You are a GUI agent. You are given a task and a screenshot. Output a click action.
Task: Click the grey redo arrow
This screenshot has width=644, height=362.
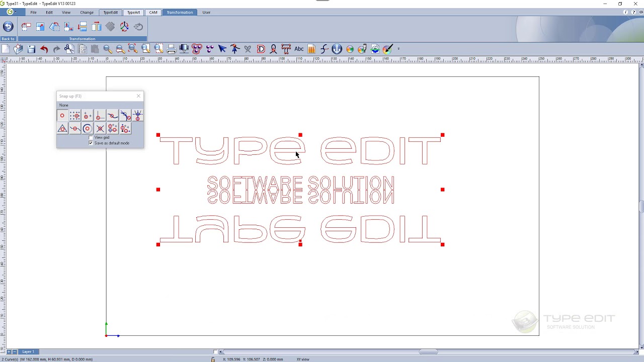pos(56,49)
